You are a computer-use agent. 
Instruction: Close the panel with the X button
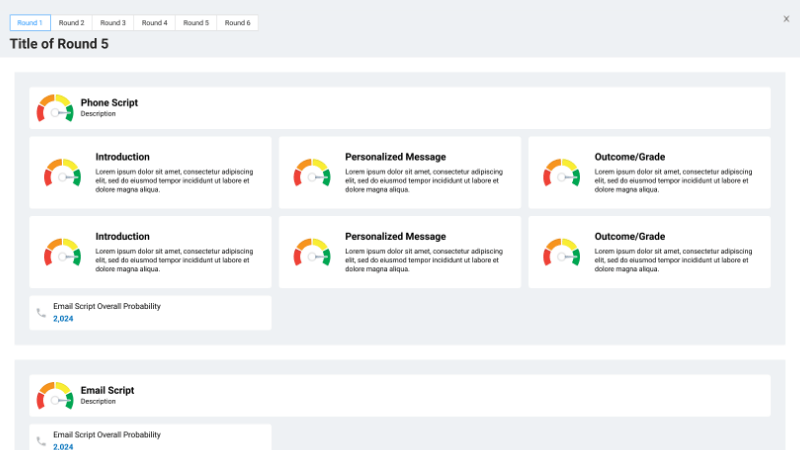tap(786, 18)
